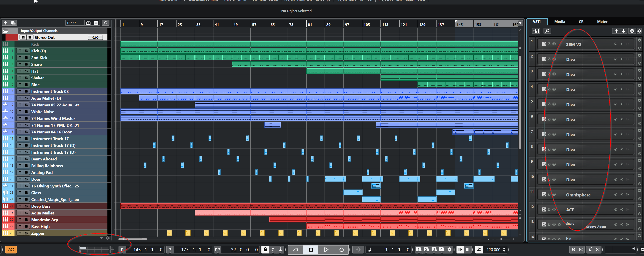
Task: Expand the SEM V2 slot dropdown arrow
Action: 639,40
